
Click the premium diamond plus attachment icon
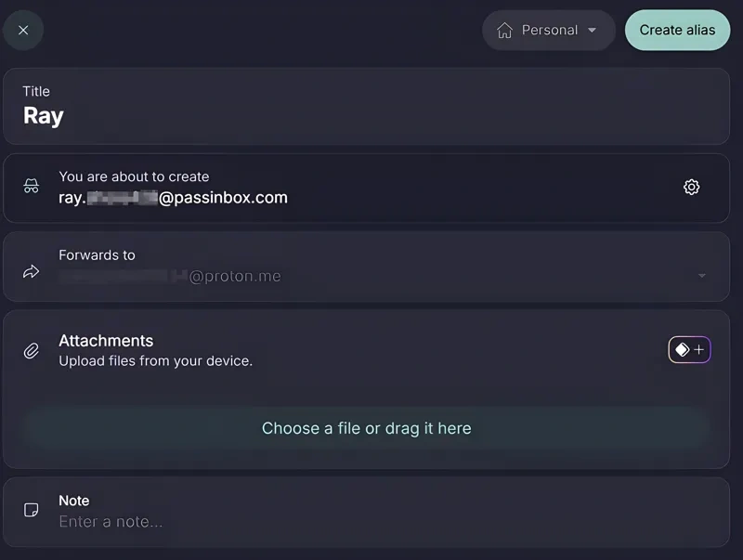tap(689, 349)
